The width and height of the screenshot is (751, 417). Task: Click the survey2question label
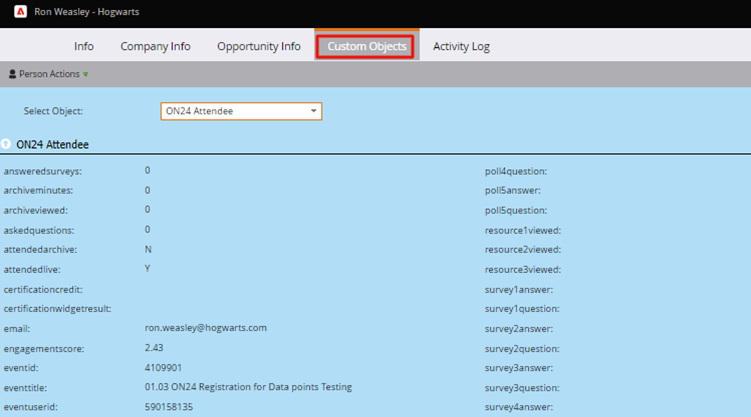coord(522,349)
